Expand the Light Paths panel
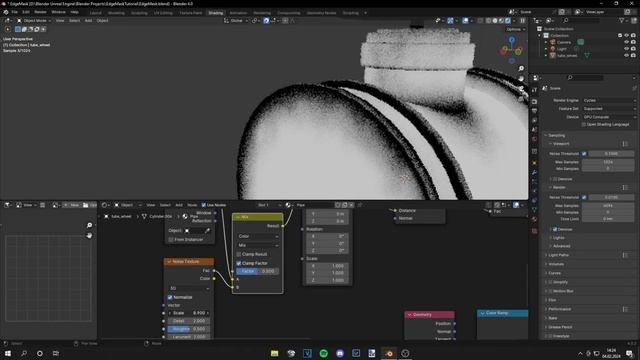The height and width of the screenshot is (360, 640). (x=558, y=255)
